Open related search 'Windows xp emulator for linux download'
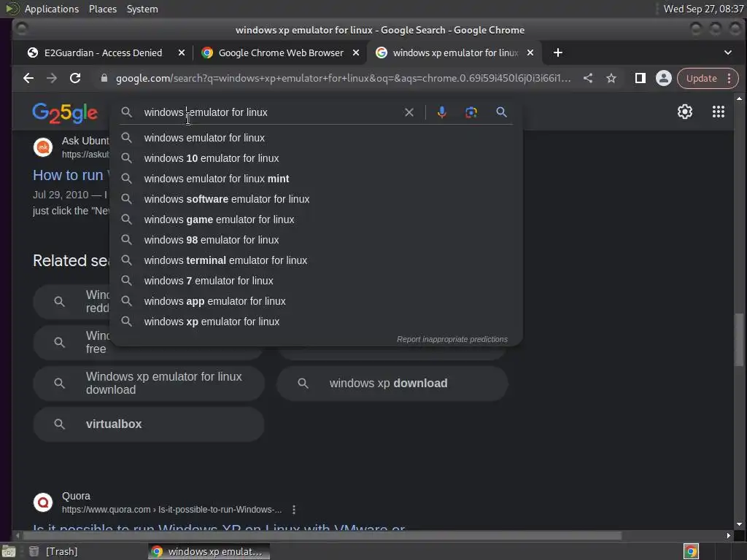The width and height of the screenshot is (747, 560). point(149,384)
